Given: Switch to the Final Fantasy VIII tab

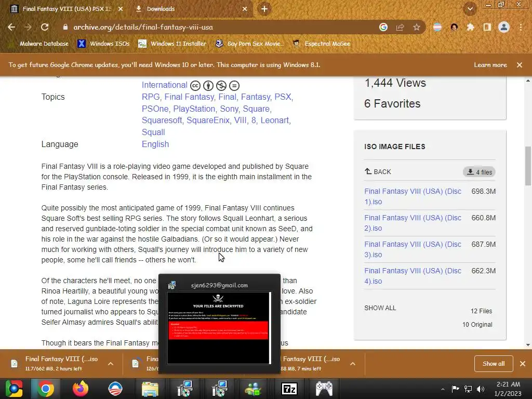Looking at the screenshot, I should [x=67, y=9].
